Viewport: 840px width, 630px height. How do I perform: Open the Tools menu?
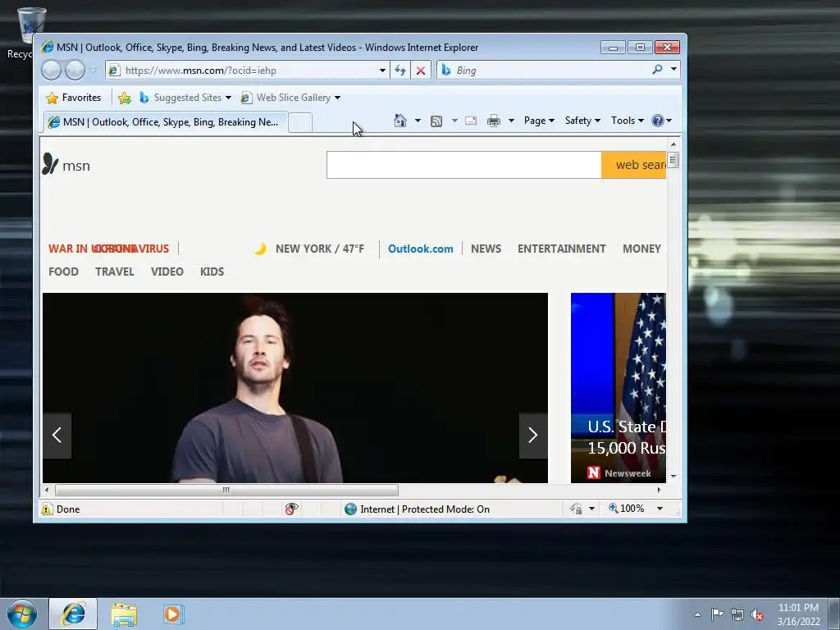tap(628, 121)
